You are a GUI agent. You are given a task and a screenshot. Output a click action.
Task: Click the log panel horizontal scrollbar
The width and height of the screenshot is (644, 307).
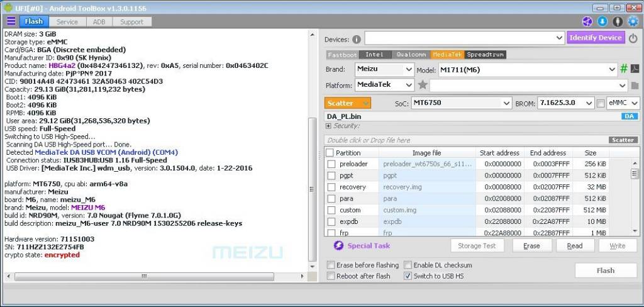tap(144, 277)
